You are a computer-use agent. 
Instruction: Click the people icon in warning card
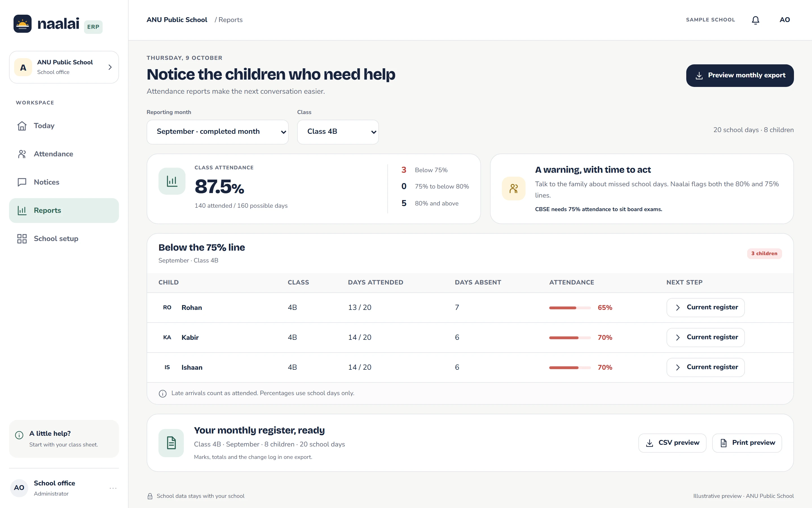513,189
